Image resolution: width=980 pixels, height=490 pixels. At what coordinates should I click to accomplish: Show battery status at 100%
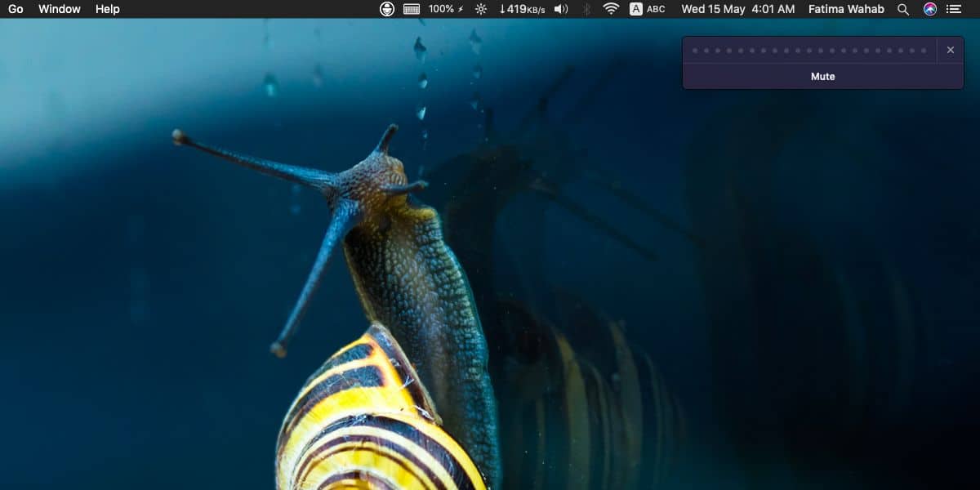(x=446, y=9)
